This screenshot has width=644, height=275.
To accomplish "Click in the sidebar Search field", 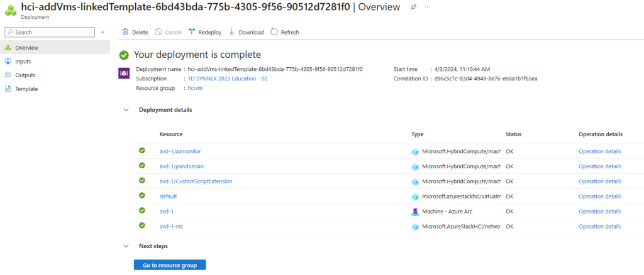I will tap(49, 32).
